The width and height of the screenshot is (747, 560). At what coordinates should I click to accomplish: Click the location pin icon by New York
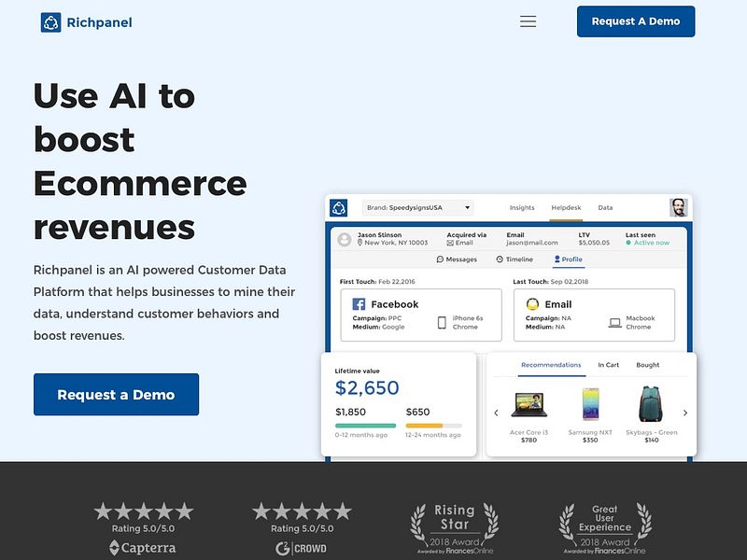360,243
